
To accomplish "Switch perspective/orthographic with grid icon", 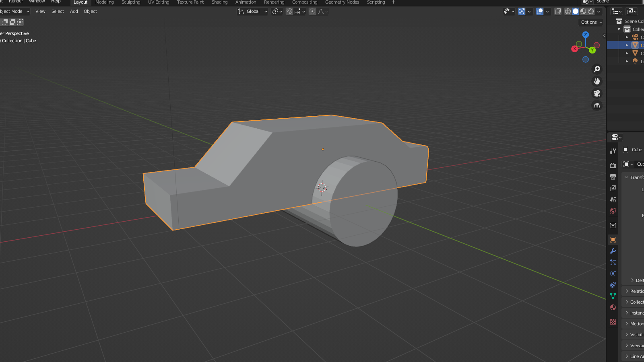I will [597, 105].
